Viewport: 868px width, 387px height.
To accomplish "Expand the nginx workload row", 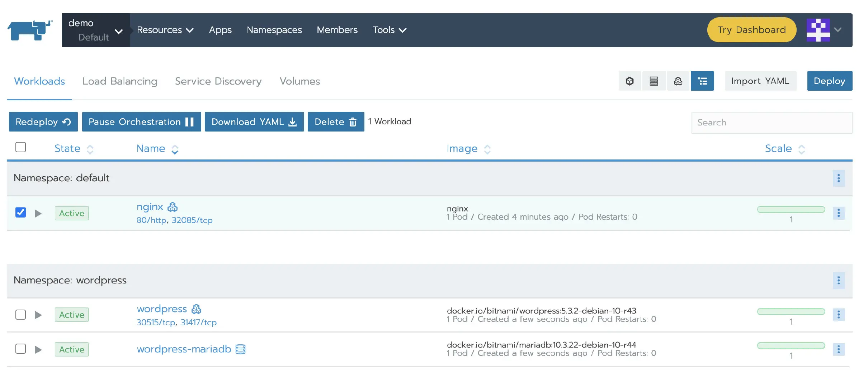I will [38, 214].
